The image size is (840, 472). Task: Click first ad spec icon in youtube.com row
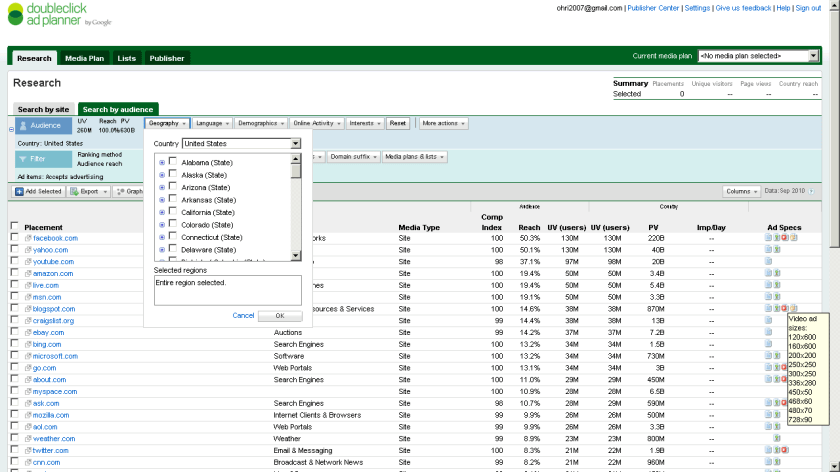[768, 262]
